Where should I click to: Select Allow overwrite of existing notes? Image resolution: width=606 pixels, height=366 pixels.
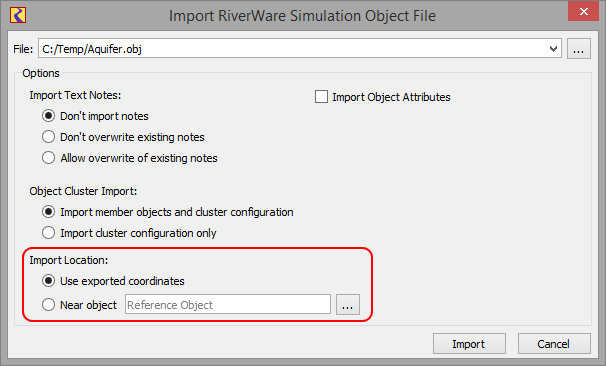click(48, 158)
